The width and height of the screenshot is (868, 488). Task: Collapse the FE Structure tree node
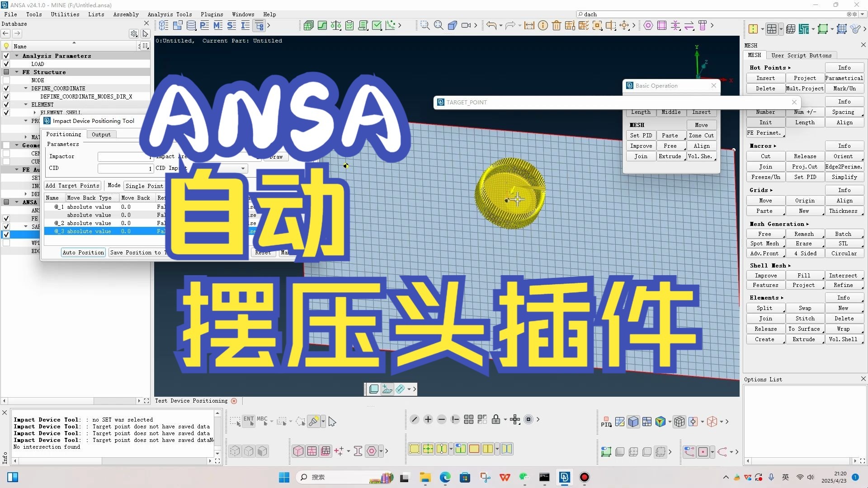pos(17,72)
